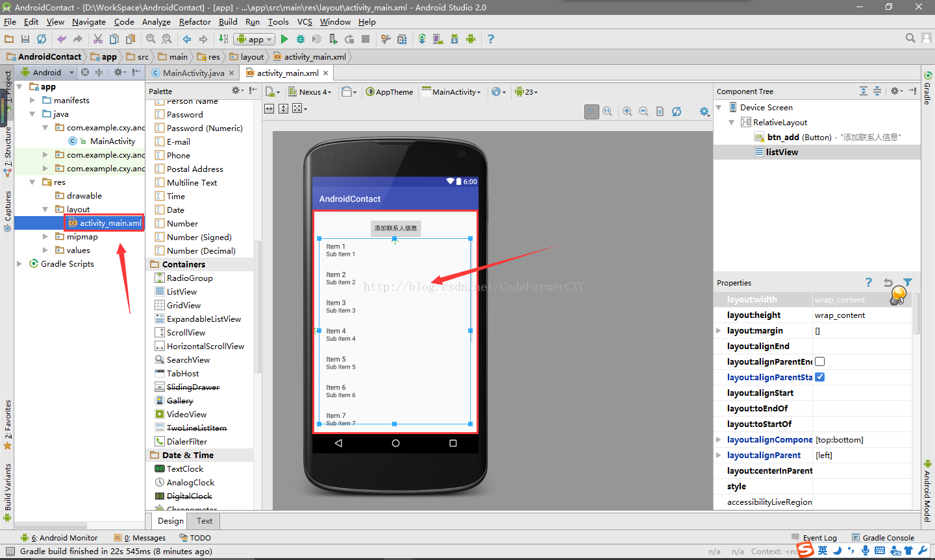Screen dimensions: 935x560
Task: Click the search magnifier at top right
Action: coord(910,38)
